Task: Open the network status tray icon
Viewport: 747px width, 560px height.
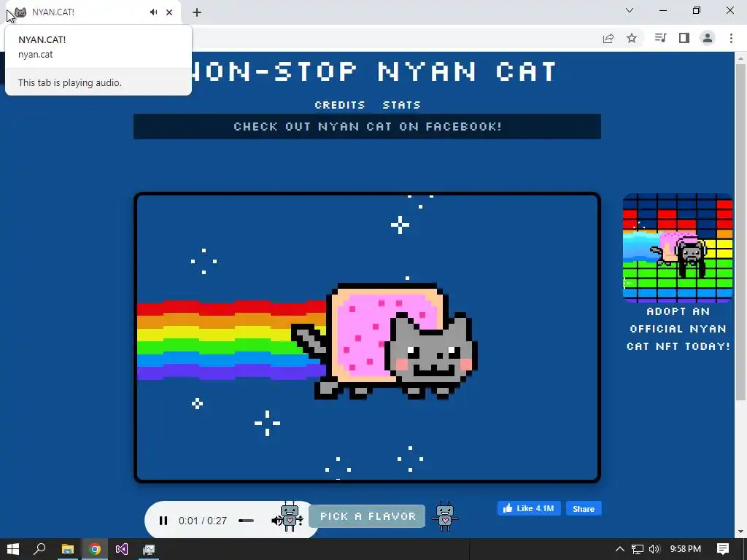Action: coord(638,549)
